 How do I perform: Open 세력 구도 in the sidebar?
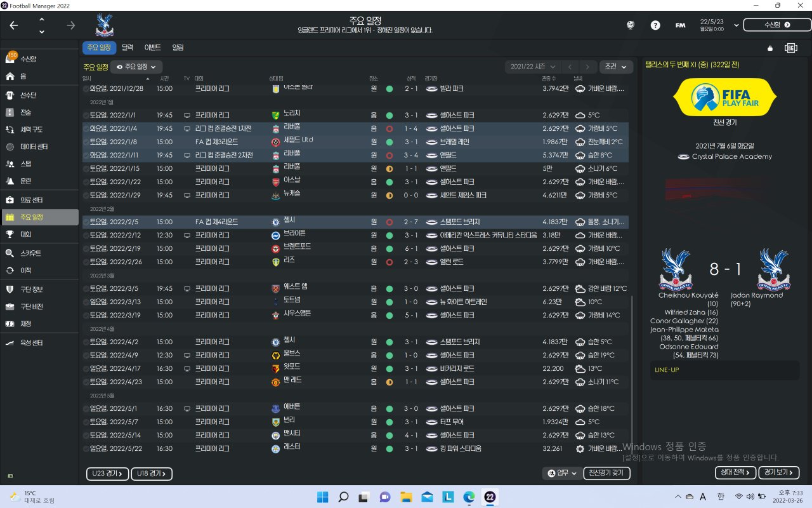tap(39, 130)
